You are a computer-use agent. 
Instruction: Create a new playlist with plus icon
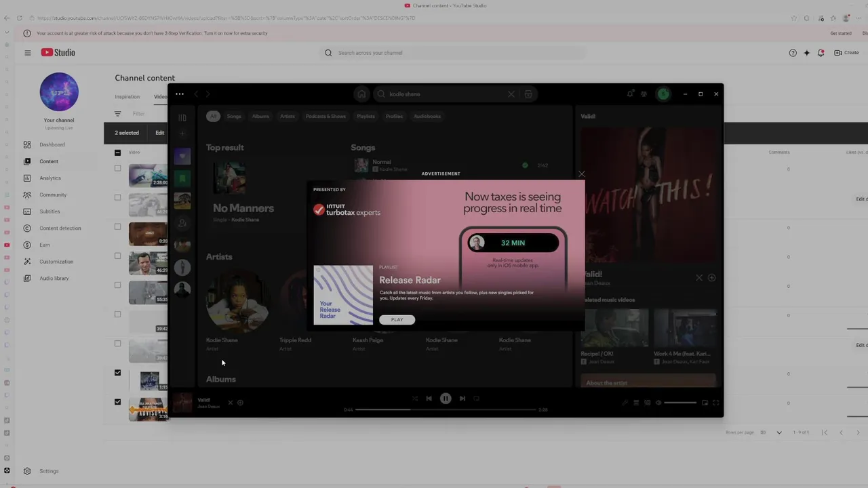(182, 134)
